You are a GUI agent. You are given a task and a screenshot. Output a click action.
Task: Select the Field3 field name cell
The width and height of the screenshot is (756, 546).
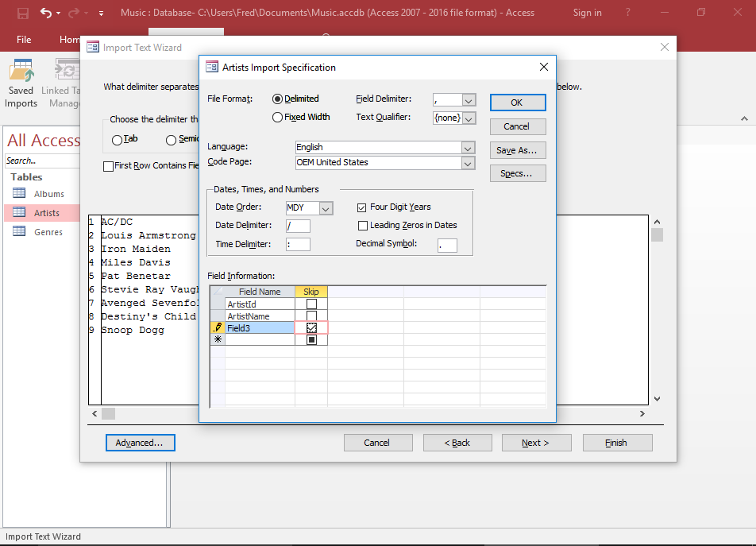[260, 328]
